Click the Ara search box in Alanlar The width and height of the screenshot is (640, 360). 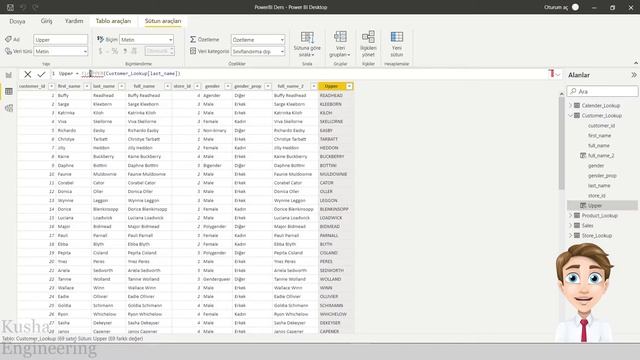click(602, 91)
